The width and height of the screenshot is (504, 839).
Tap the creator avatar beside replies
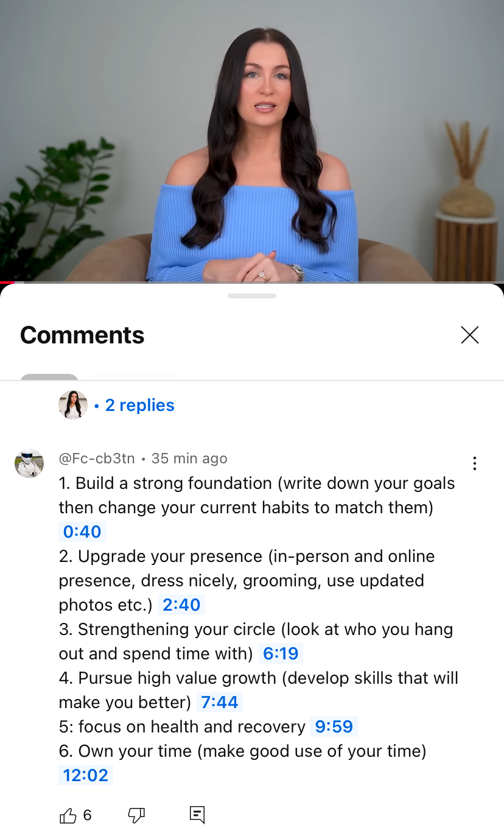click(x=73, y=405)
